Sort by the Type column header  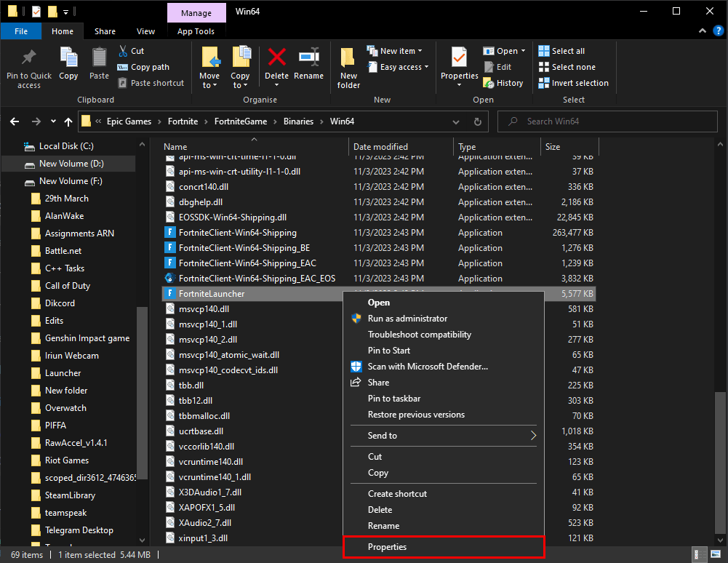point(497,146)
